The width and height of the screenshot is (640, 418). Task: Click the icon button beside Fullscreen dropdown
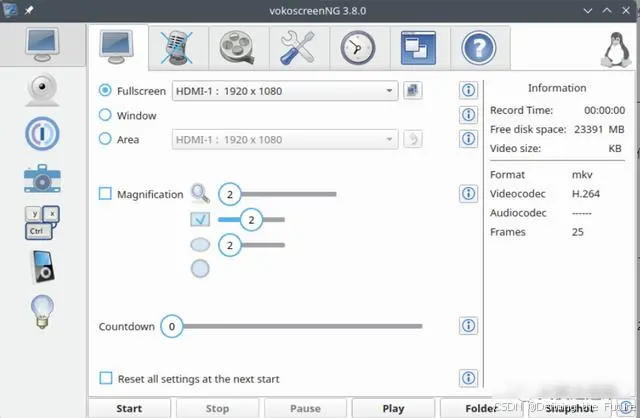[x=413, y=90]
